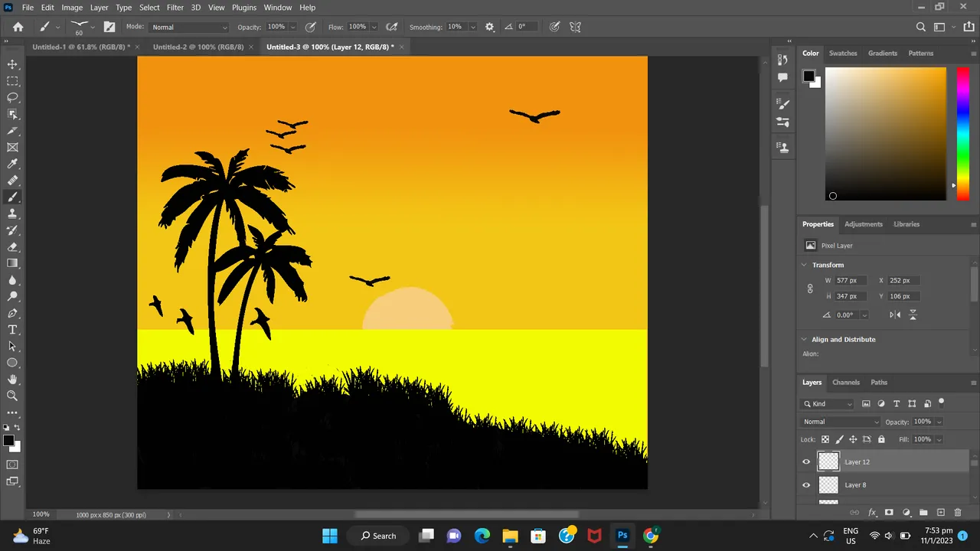Click the Windows taskbar Search button

[x=379, y=536]
